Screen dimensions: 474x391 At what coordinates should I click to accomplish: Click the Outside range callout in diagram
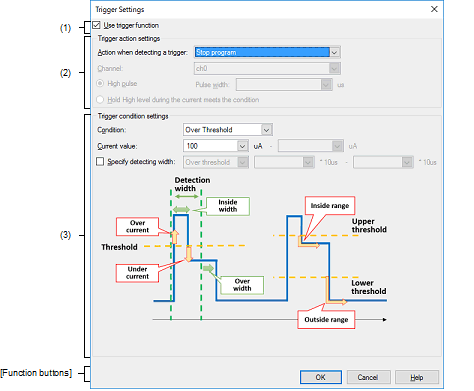(326, 320)
